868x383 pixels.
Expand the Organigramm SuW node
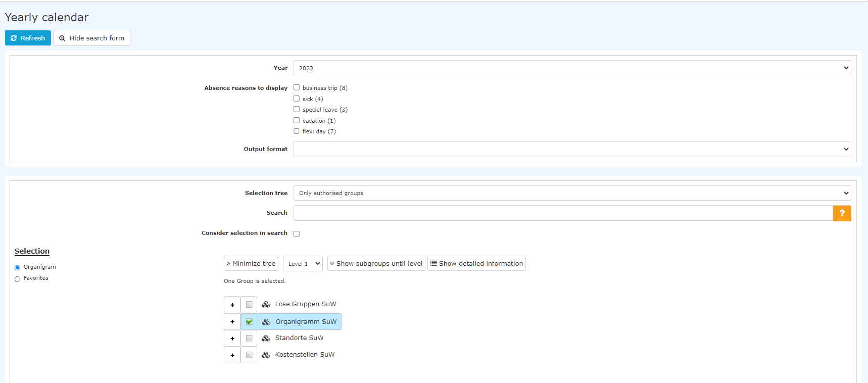click(232, 321)
